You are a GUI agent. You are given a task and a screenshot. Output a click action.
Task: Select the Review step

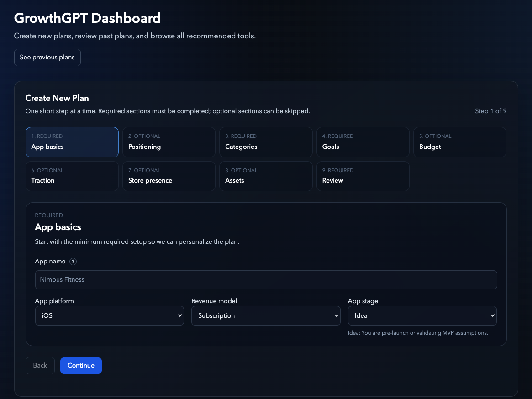tap(363, 176)
